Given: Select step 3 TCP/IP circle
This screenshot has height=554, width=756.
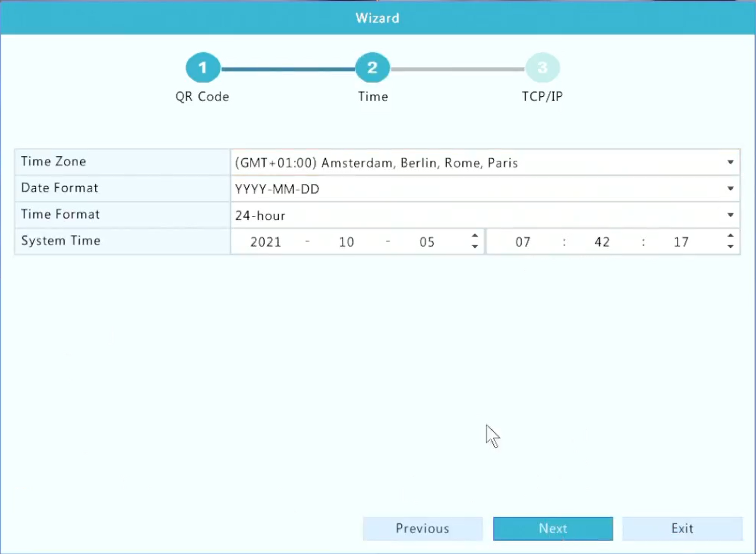Looking at the screenshot, I should (x=542, y=68).
